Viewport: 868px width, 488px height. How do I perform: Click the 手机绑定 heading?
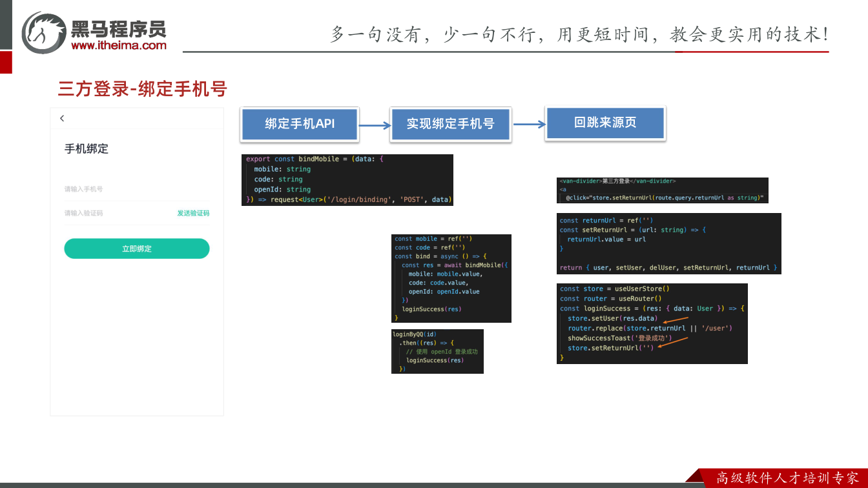pyautogui.click(x=87, y=149)
